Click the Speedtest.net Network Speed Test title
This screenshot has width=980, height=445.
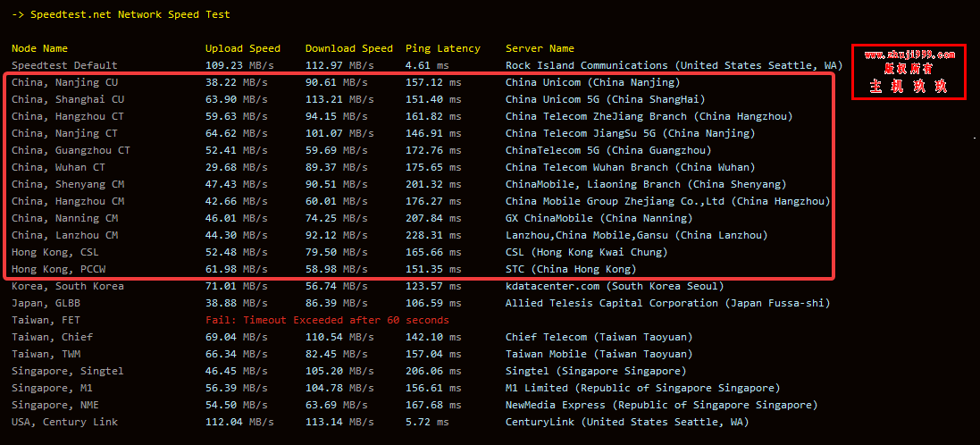[x=130, y=14]
